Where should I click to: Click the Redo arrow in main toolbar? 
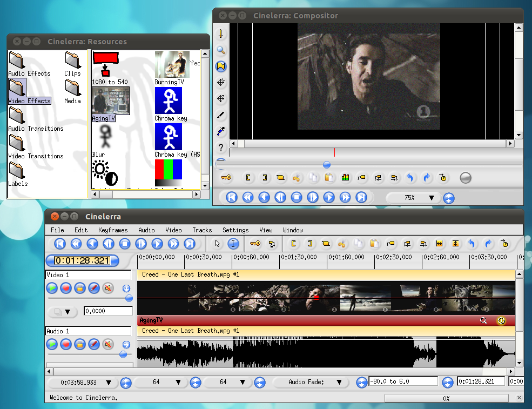point(488,244)
